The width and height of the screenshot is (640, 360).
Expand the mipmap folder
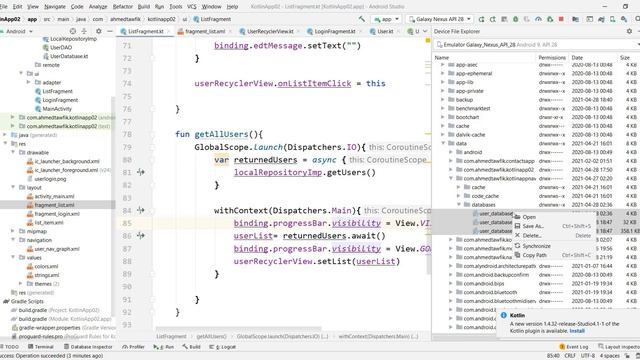[x=13, y=231]
